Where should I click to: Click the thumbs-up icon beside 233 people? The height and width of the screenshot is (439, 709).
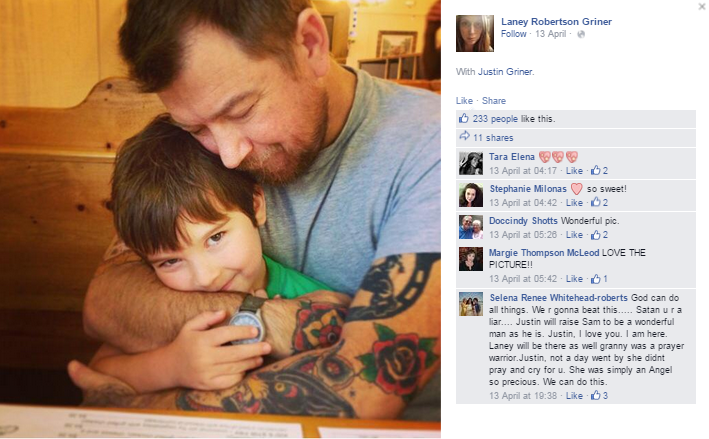tap(463, 118)
